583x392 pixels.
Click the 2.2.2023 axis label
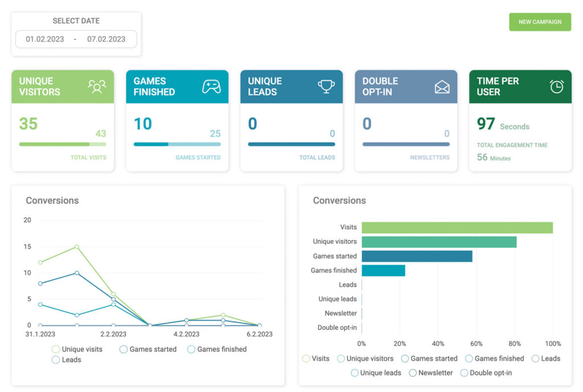point(113,334)
